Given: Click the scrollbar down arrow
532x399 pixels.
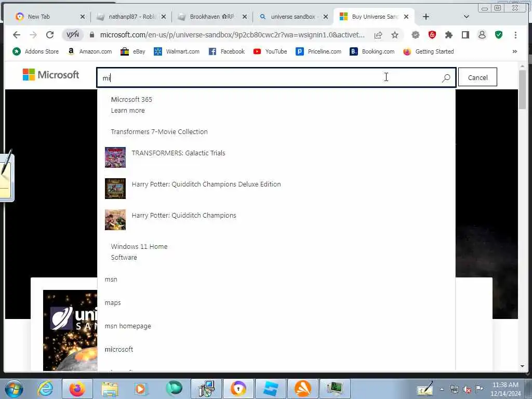Looking at the screenshot, I should pos(522,366).
